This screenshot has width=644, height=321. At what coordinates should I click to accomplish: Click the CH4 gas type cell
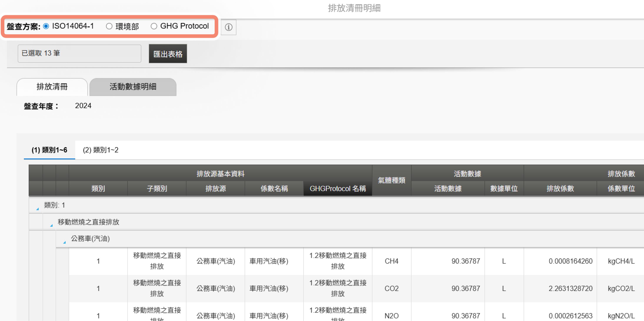click(x=391, y=261)
